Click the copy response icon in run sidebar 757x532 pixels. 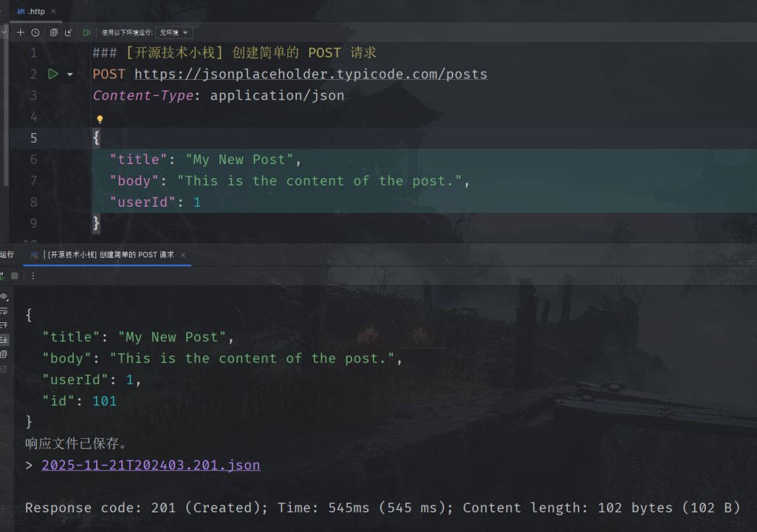(4, 355)
